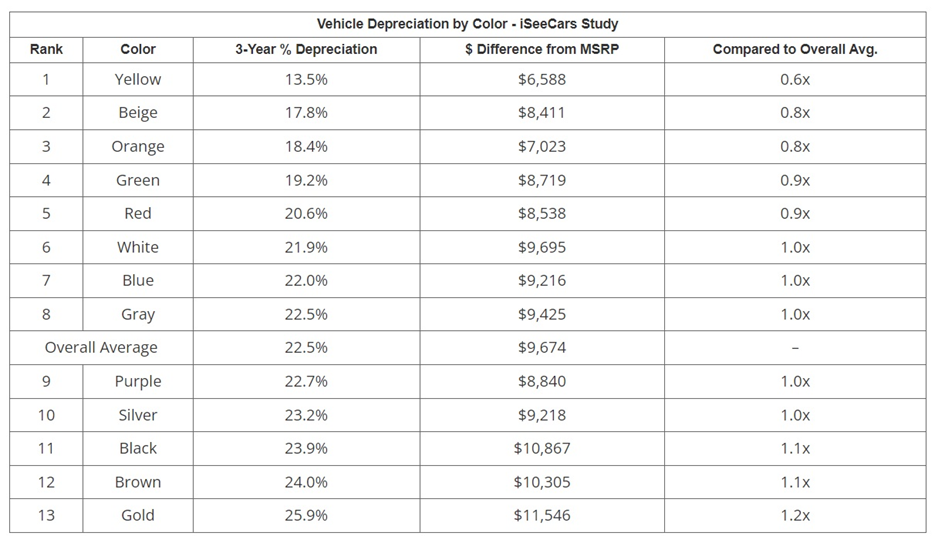Select the Purple color cell

(137, 381)
